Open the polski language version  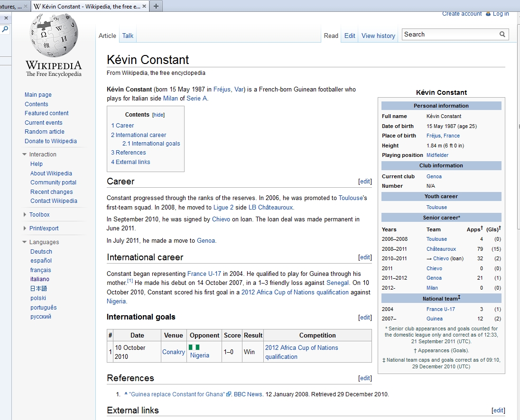click(38, 298)
